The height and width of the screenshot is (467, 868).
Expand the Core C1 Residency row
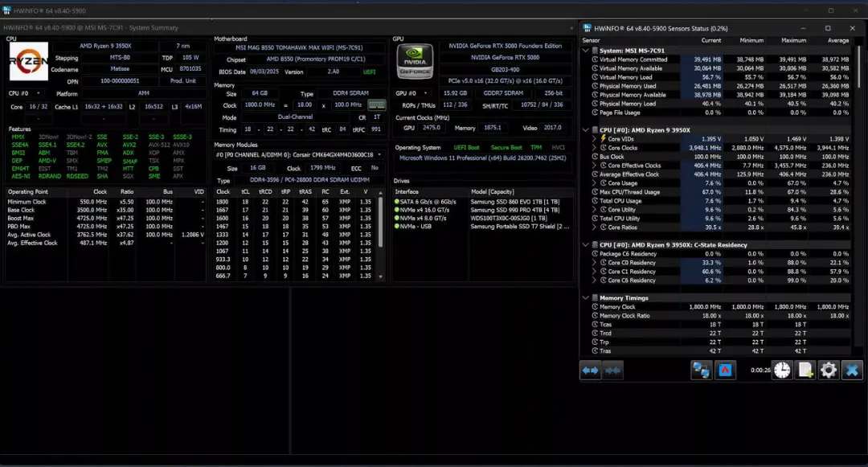(595, 272)
